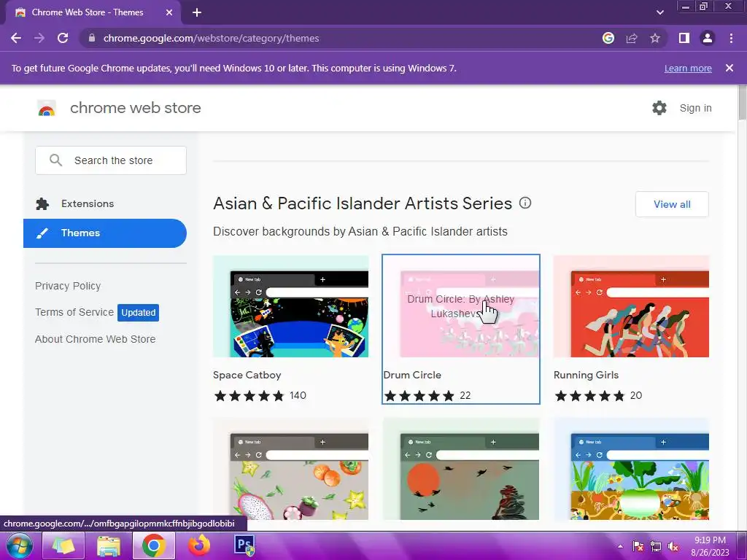Click the Running Girls star rating

pos(589,396)
